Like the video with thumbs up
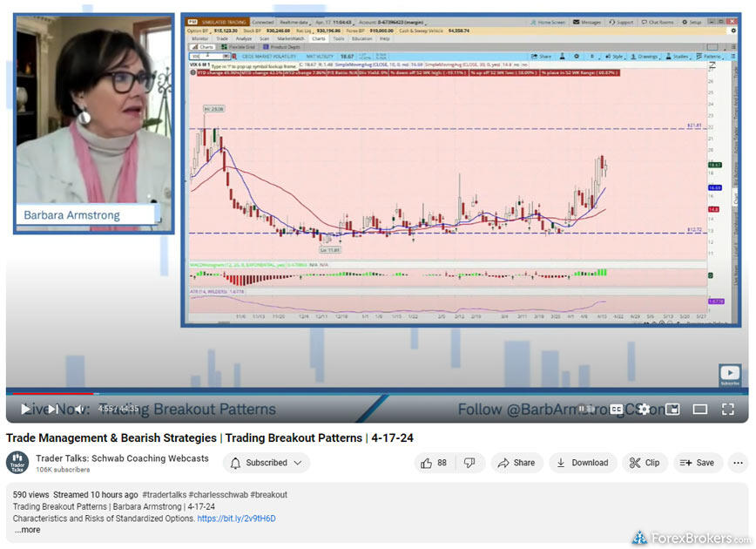This screenshot has height=549, width=756. (x=434, y=463)
